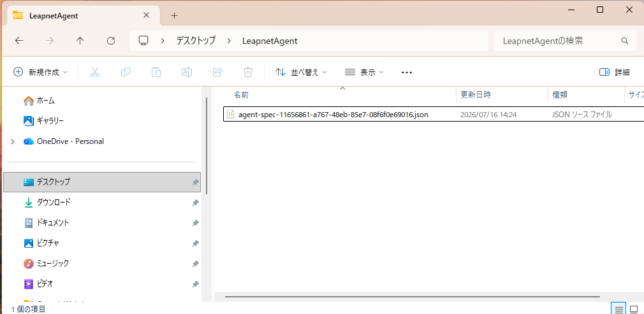This screenshot has width=644, height=314.
Task: Click the LeapnetAgentの検索 search field
Action: [565, 41]
